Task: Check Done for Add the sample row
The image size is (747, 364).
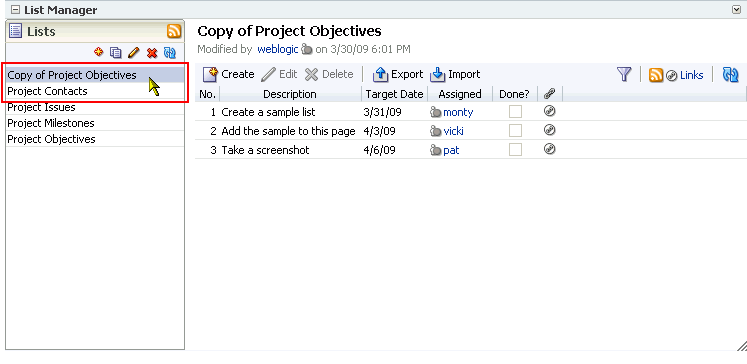Action: pyautogui.click(x=515, y=131)
